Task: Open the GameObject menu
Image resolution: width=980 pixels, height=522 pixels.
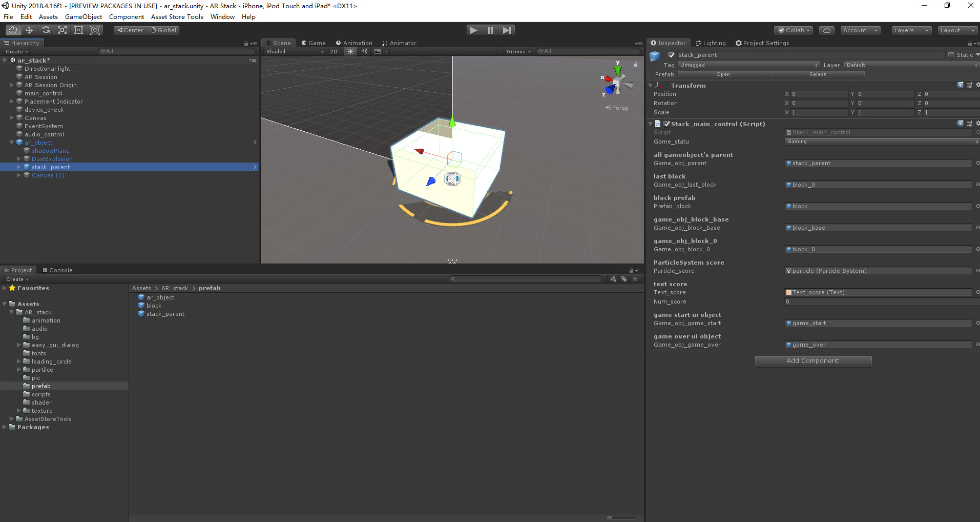Action: point(83,16)
